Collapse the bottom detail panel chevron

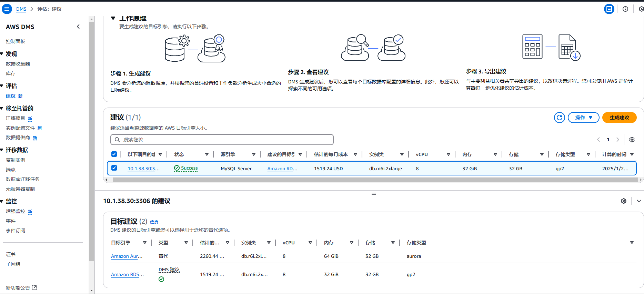[639, 201]
